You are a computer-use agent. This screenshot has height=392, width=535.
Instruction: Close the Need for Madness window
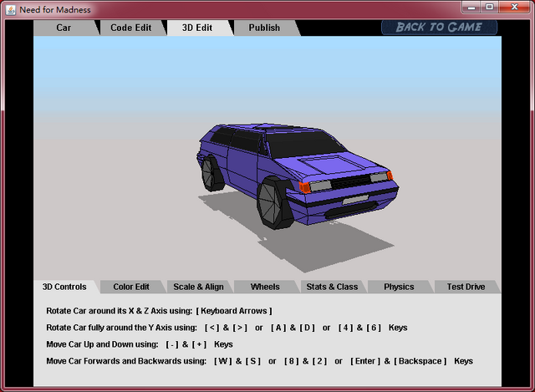point(515,8)
